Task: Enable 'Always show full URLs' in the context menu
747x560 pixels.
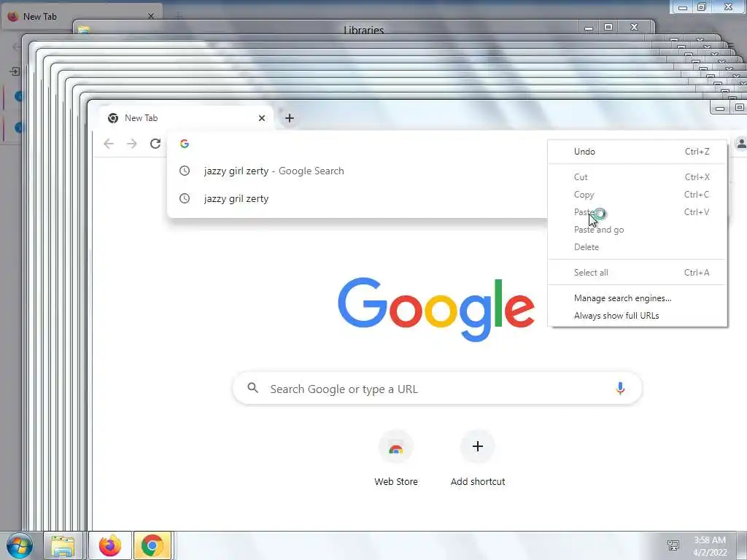Action: (x=638, y=316)
